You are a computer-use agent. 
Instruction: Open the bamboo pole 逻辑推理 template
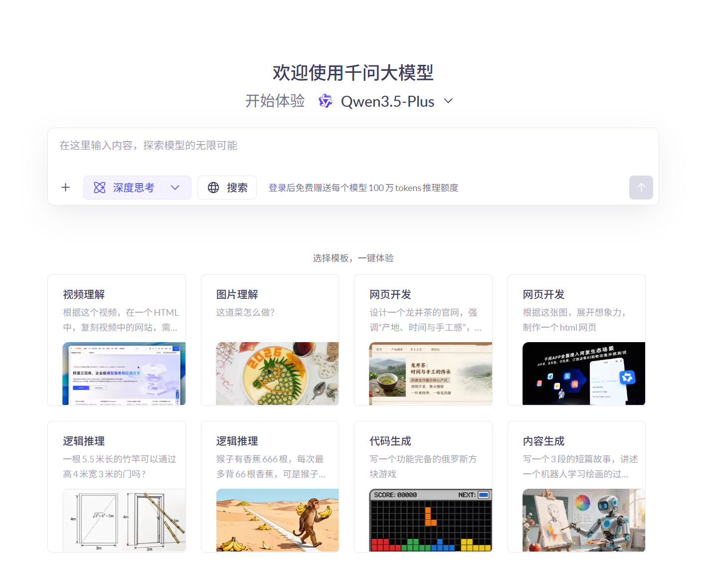[116, 486]
